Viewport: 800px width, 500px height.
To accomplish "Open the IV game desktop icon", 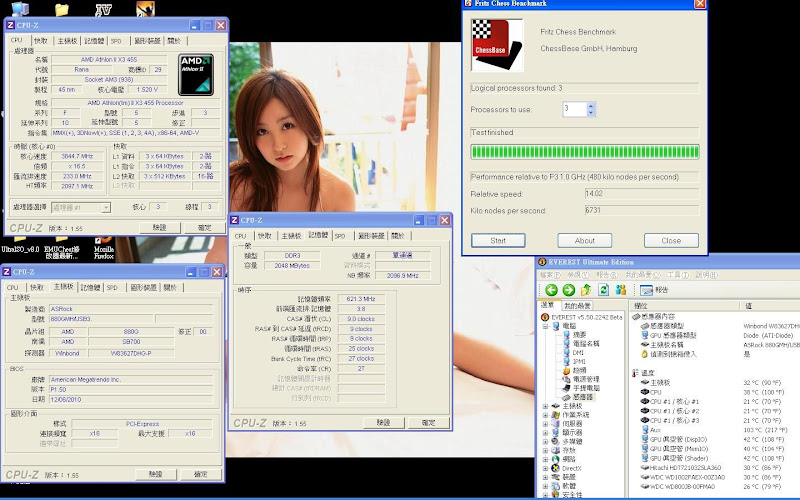I will click(103, 9).
